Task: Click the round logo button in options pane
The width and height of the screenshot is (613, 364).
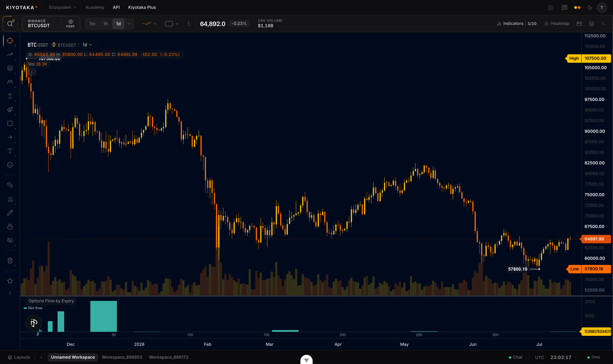Action: 34,323
